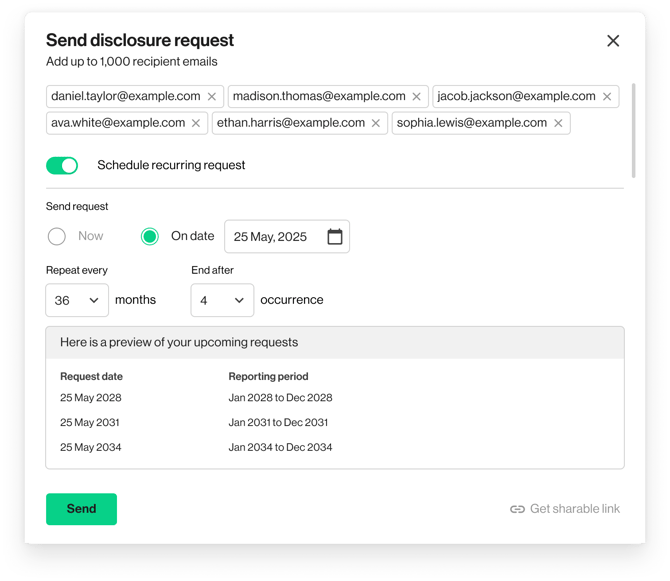Remove jacob.jackson@example.com recipient chip

(x=607, y=97)
